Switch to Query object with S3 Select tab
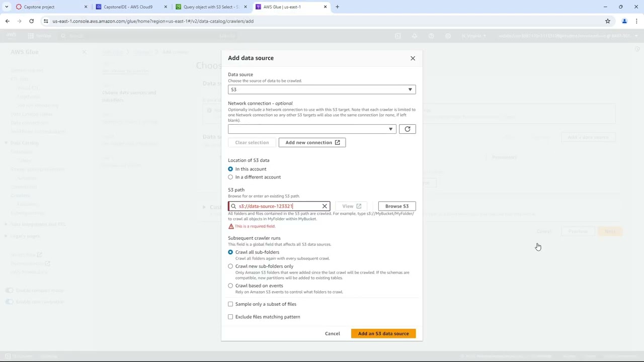Screen dimensions: 644x362 (210, 7)
